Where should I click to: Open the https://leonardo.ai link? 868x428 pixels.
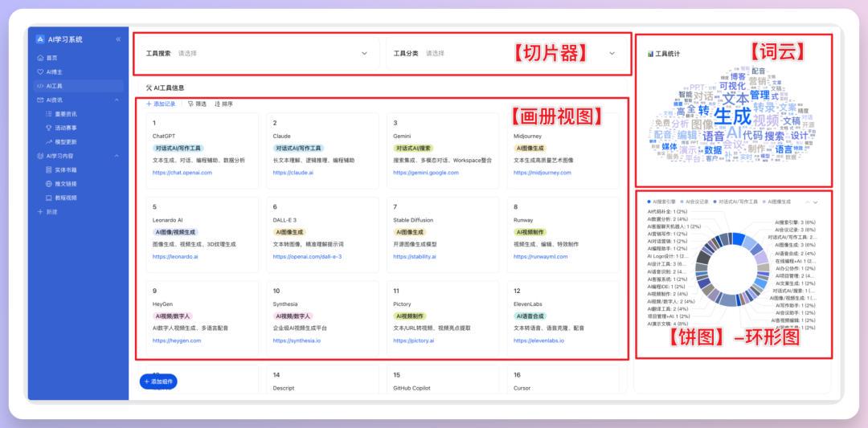(x=175, y=257)
